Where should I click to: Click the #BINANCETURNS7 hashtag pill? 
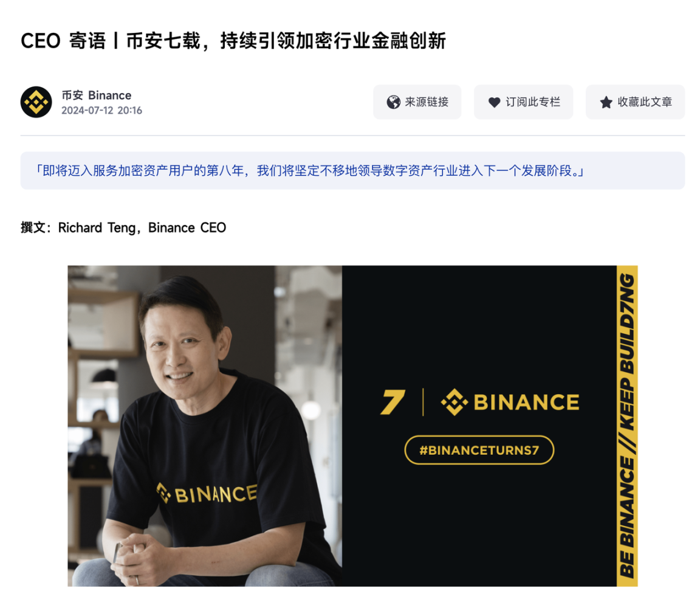tap(479, 450)
